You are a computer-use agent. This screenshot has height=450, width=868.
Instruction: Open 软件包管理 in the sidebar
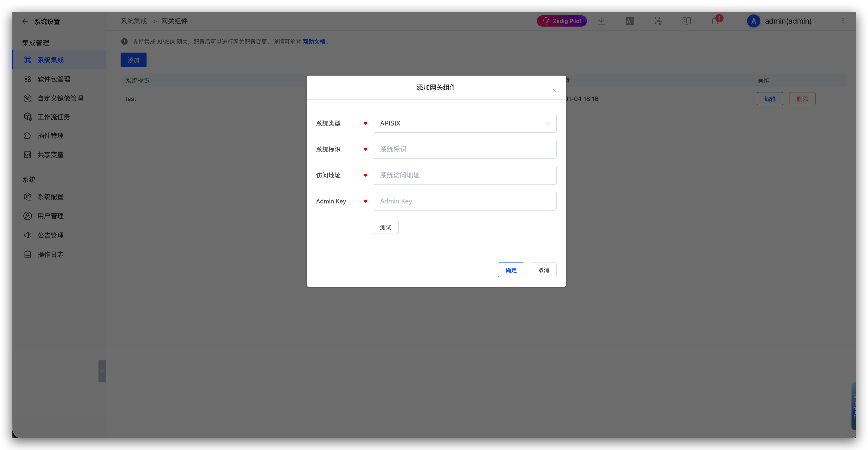click(54, 79)
